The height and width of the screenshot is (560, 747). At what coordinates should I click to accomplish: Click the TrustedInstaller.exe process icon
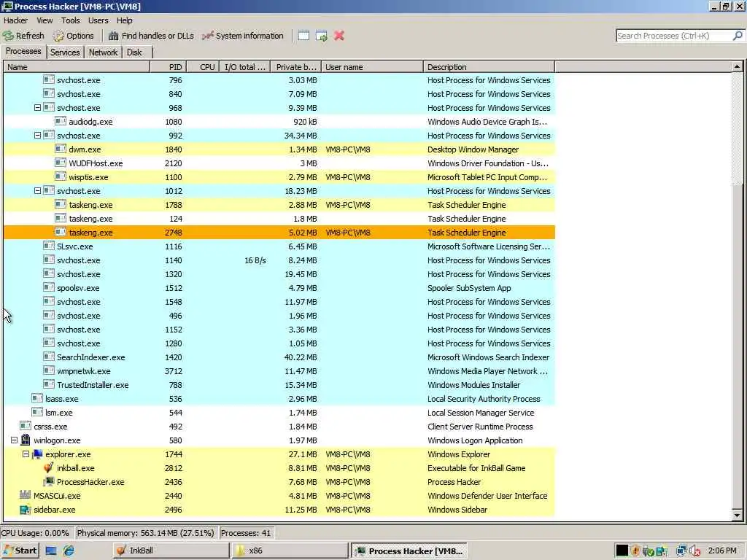click(49, 384)
